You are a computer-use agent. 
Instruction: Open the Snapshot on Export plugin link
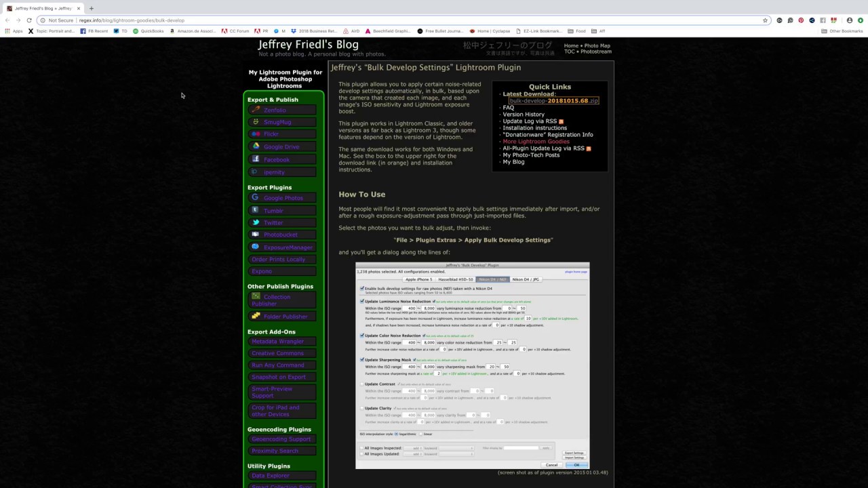(278, 377)
